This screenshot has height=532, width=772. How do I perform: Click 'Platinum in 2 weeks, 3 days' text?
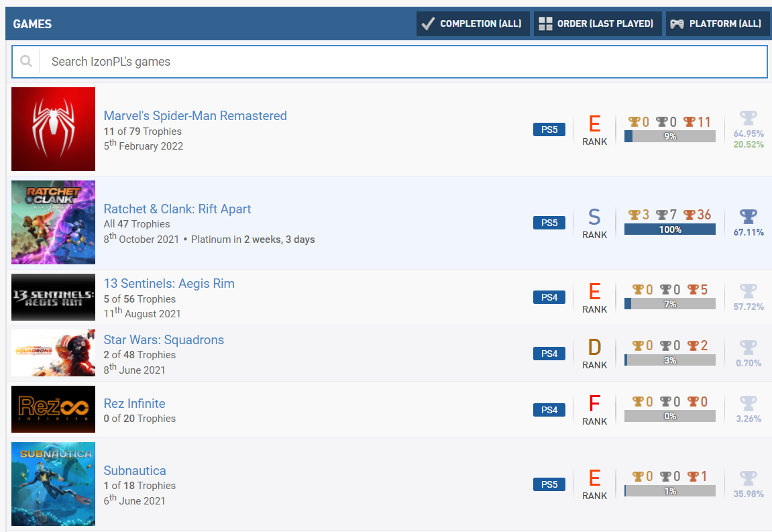(253, 240)
